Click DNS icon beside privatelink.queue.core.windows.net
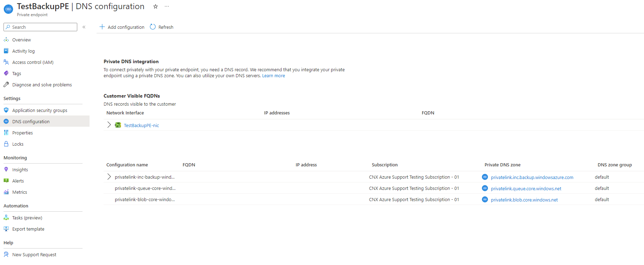 click(485, 188)
